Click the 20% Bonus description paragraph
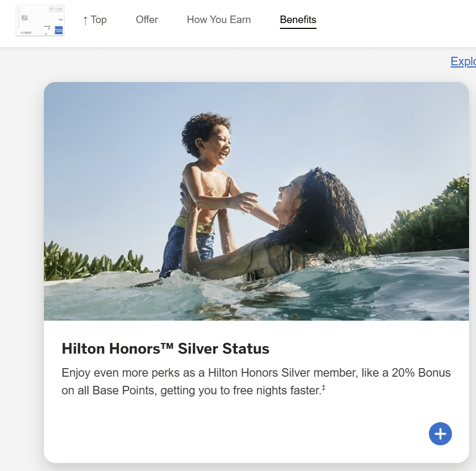The image size is (476, 471). (x=256, y=382)
